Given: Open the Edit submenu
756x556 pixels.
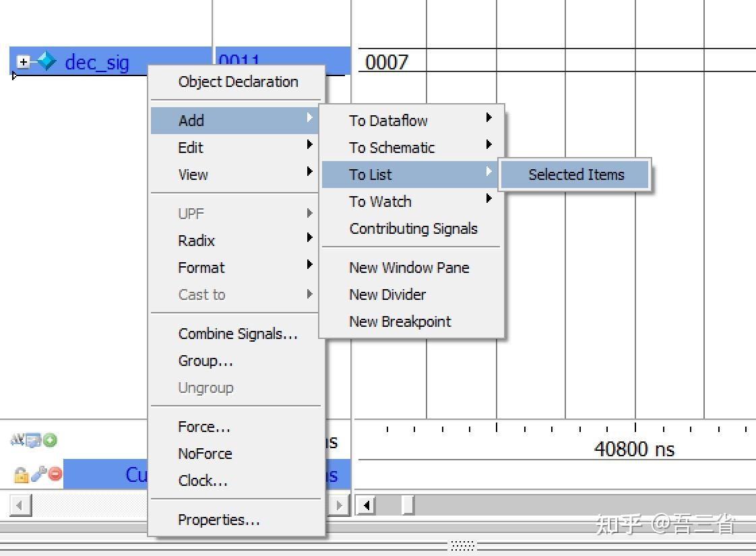Looking at the screenshot, I should 234,148.
